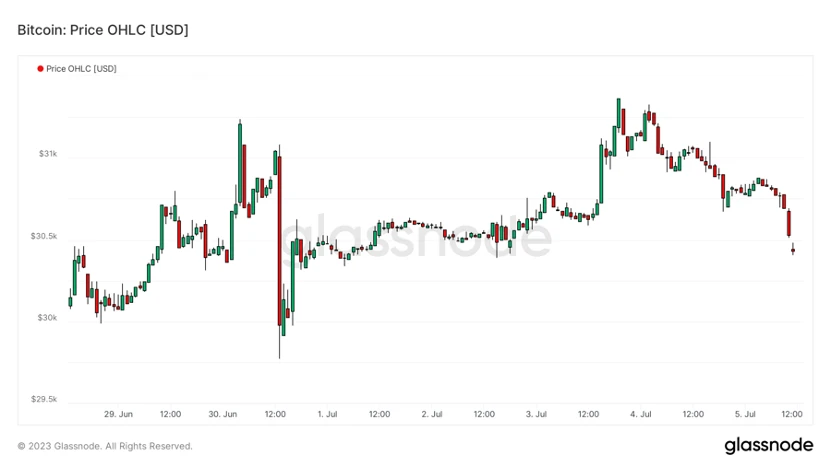The width and height of the screenshot is (832, 468).
Task: Click the 2. Jul date label
Action: pyautogui.click(x=431, y=414)
